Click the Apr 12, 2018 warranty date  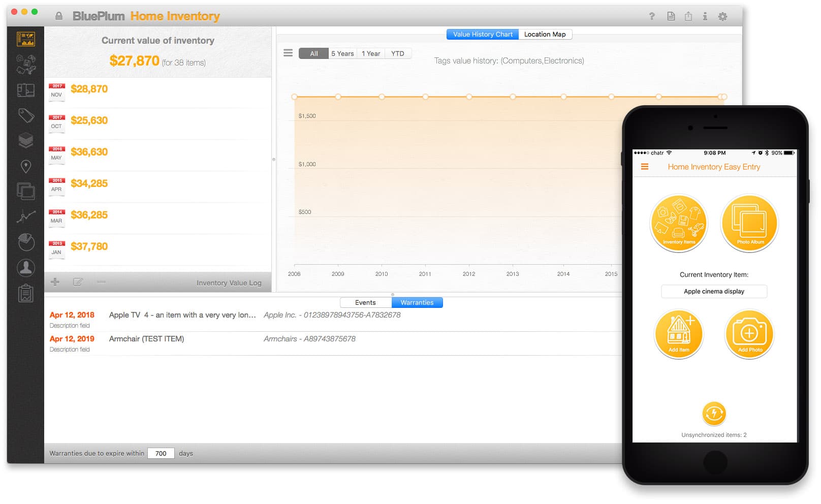72,315
